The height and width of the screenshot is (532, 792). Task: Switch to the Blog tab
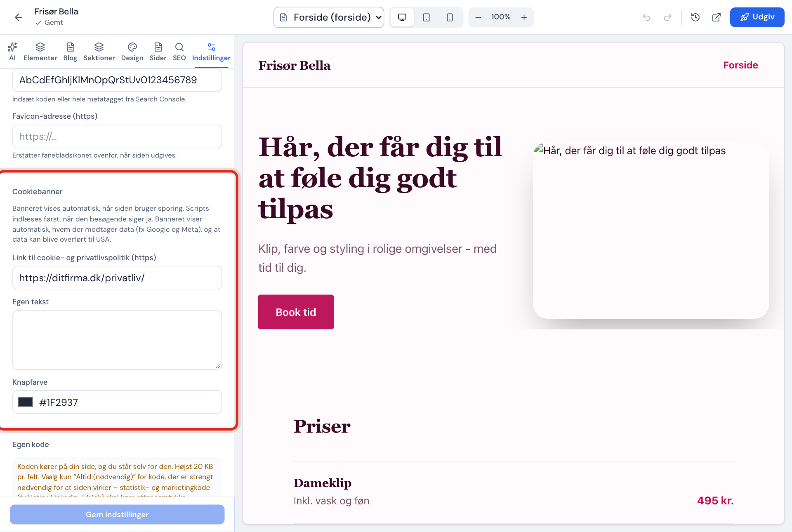point(70,52)
